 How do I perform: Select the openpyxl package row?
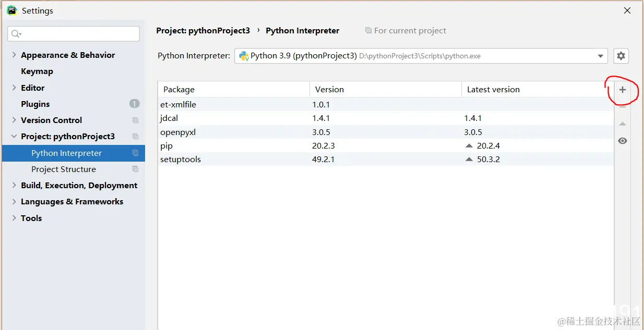click(x=386, y=132)
